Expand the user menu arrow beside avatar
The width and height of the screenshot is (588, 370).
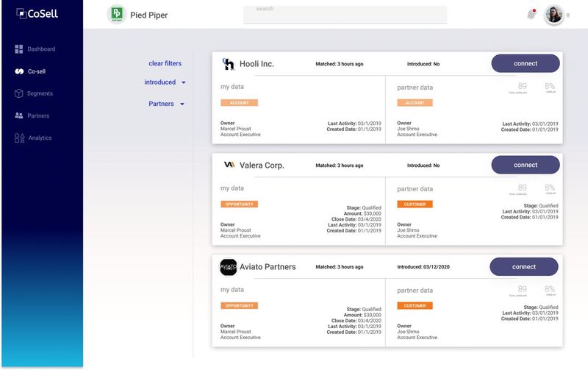tap(568, 15)
